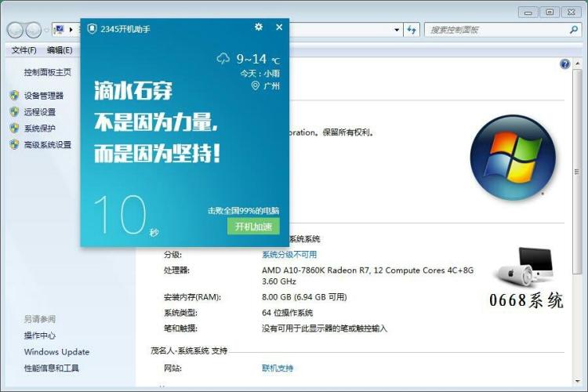588x392 pixels.
Task: Open 设备管理器 link
Action: coord(43,96)
